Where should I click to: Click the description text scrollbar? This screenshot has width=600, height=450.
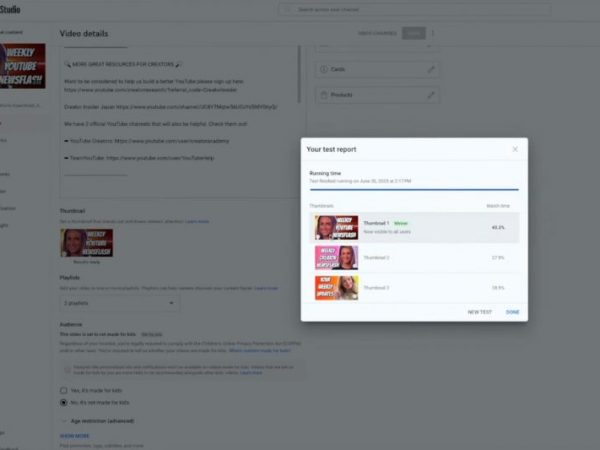(299, 74)
